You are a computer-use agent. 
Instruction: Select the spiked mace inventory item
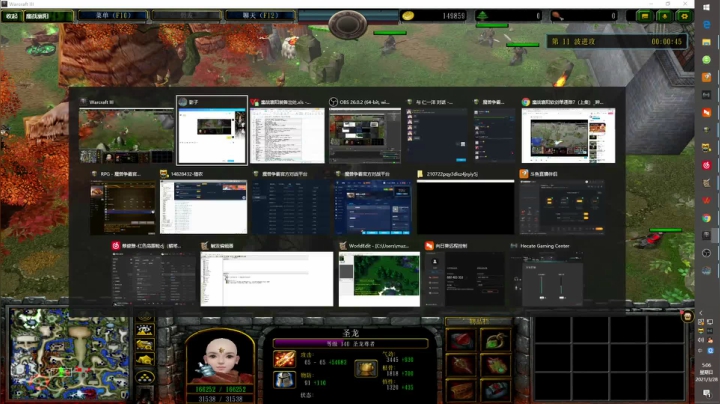tap(461, 366)
